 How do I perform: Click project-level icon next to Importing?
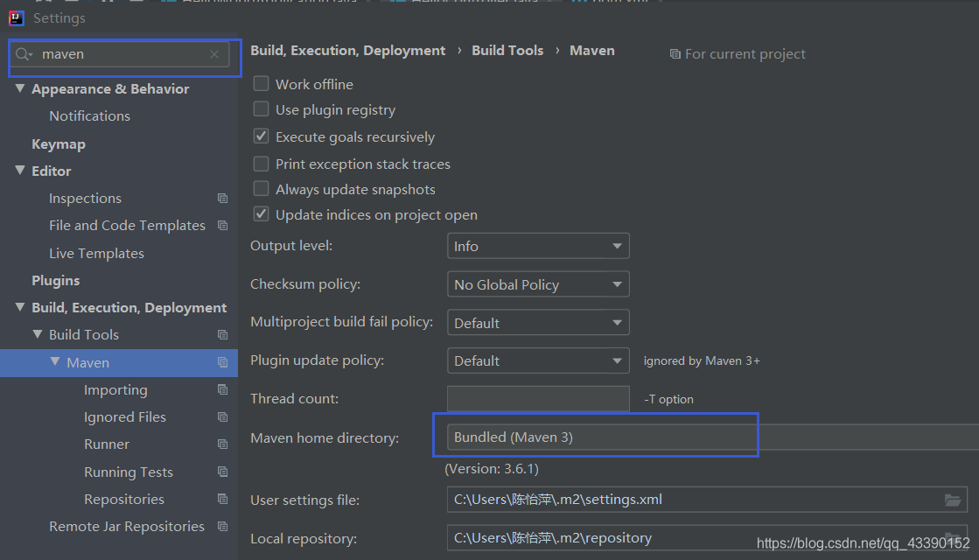[x=222, y=389]
